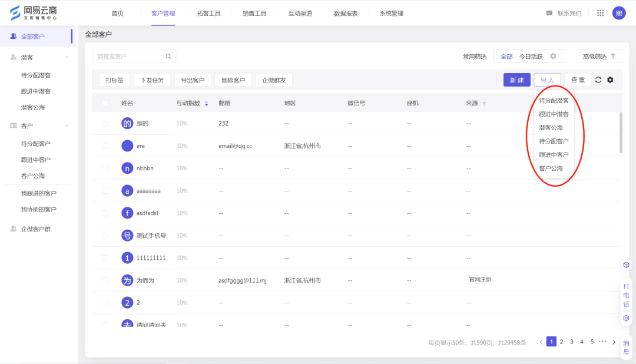The image size is (636, 364).
Task: Click the gear icon in 今日活跃 chip
Action: 552,56
